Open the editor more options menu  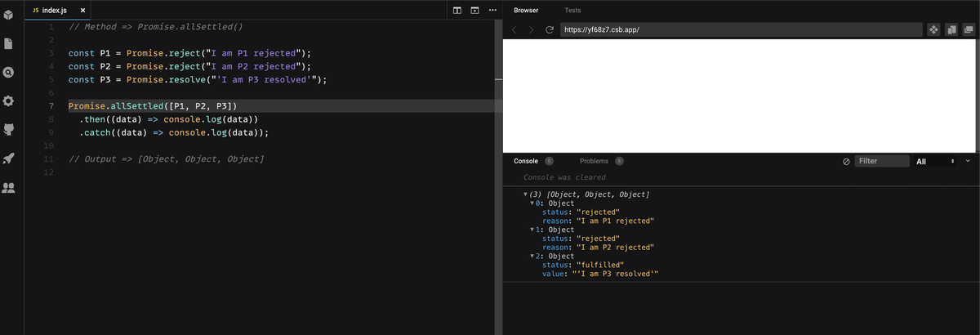pyautogui.click(x=492, y=10)
